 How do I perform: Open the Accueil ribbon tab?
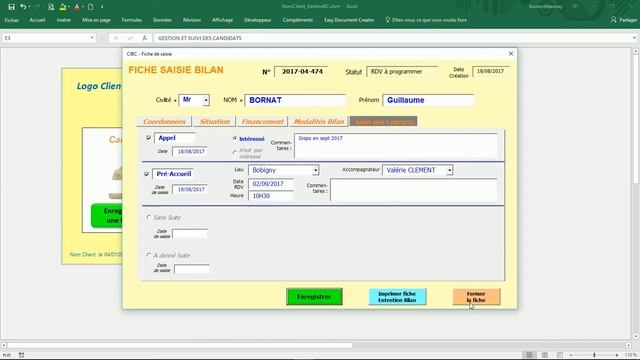(x=37, y=20)
